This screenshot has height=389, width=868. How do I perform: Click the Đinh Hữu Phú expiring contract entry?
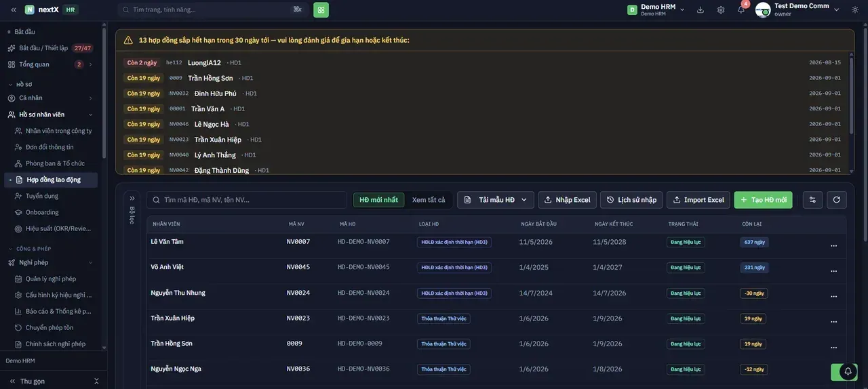point(484,94)
